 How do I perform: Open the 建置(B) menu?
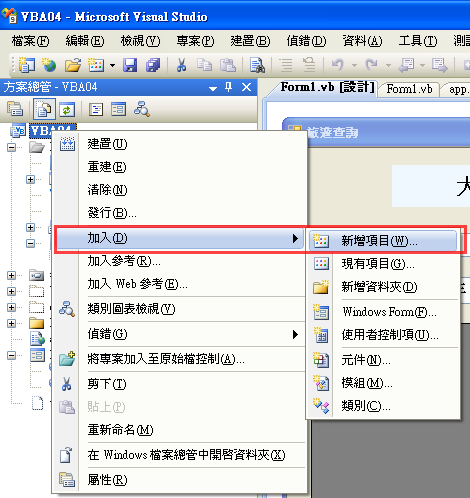pyautogui.click(x=250, y=41)
